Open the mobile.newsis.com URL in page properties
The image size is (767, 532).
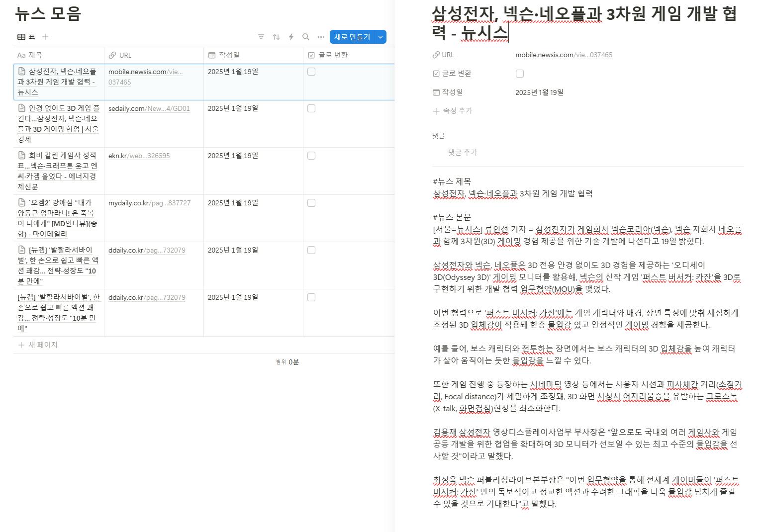(564, 55)
